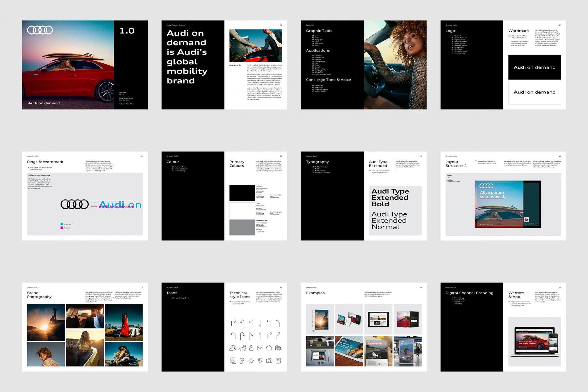Click the white Audi rings logo on cover

40,30
